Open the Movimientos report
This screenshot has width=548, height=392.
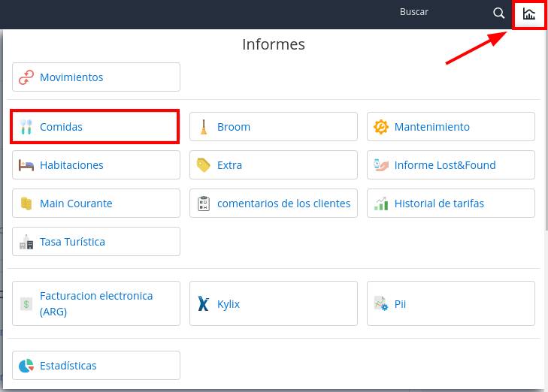point(96,77)
